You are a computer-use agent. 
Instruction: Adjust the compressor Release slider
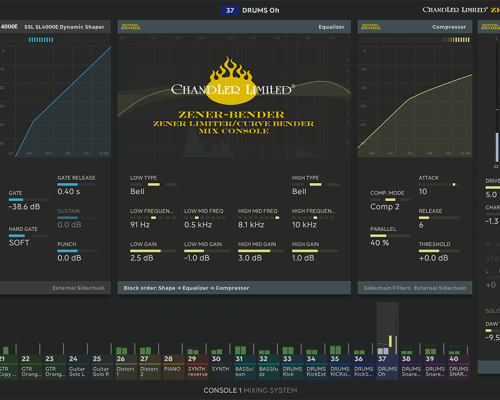click(439, 218)
